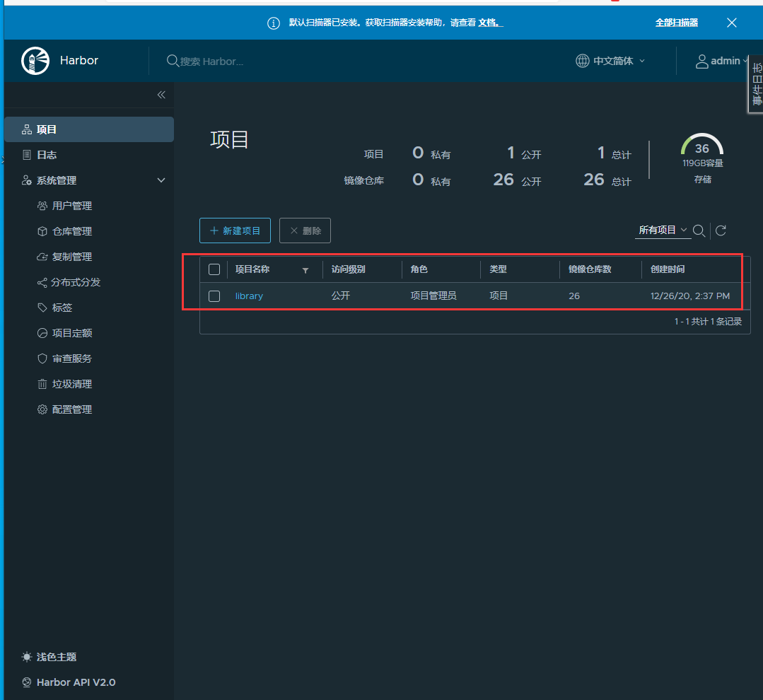Click the 标签 tag icon
The image size is (763, 700).
[42, 308]
